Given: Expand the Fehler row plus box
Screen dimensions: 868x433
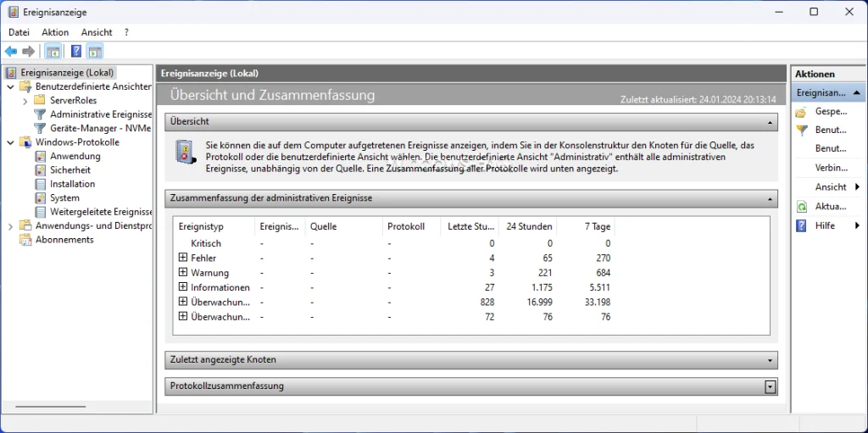Looking at the screenshot, I should [x=183, y=258].
